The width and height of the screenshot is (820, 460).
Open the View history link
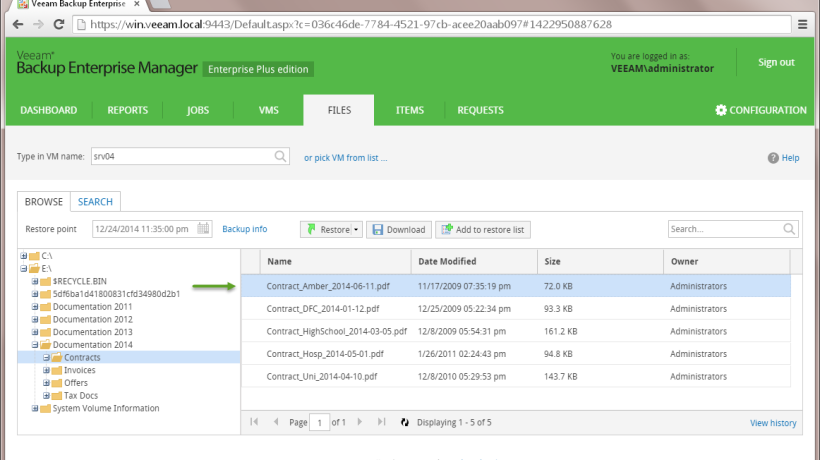point(773,423)
